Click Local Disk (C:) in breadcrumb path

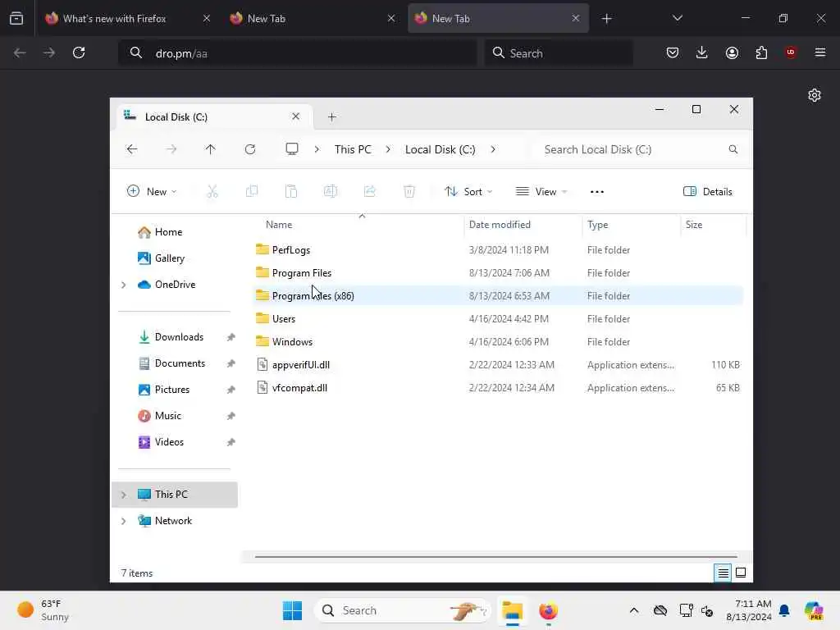pos(440,149)
